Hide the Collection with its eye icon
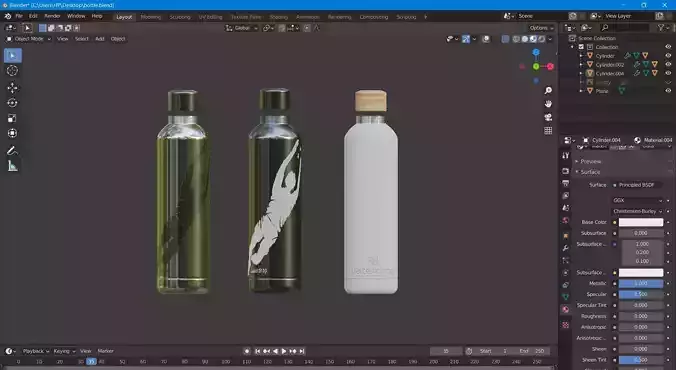676x370 pixels. coord(668,47)
